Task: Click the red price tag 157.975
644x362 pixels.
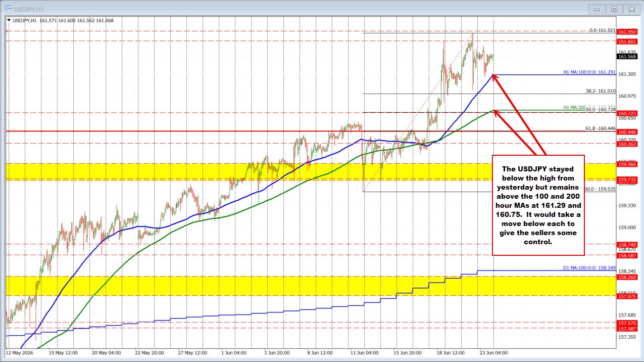Action: (x=628, y=296)
